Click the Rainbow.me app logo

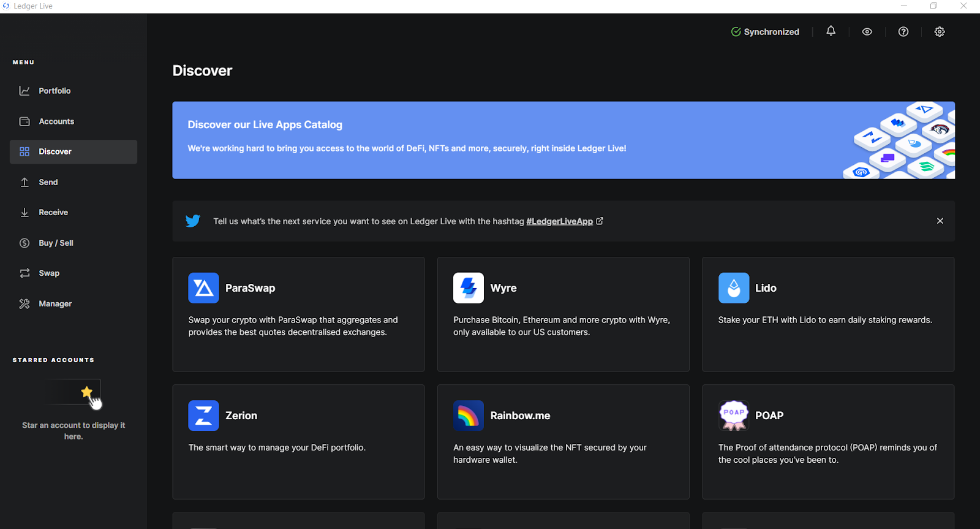click(x=469, y=416)
